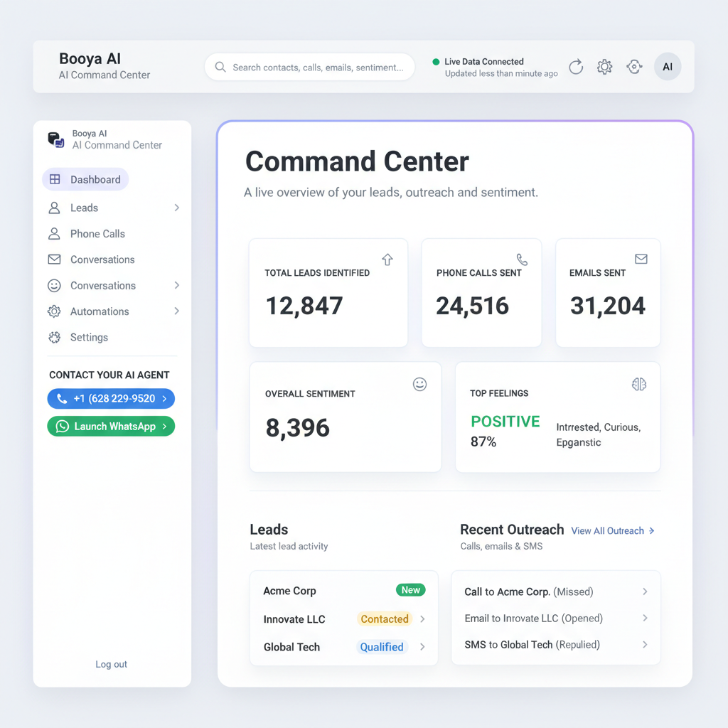Viewport: 728px width, 728px height.
Task: Call the +1 (628 229-9520 agent button
Action: (111, 398)
